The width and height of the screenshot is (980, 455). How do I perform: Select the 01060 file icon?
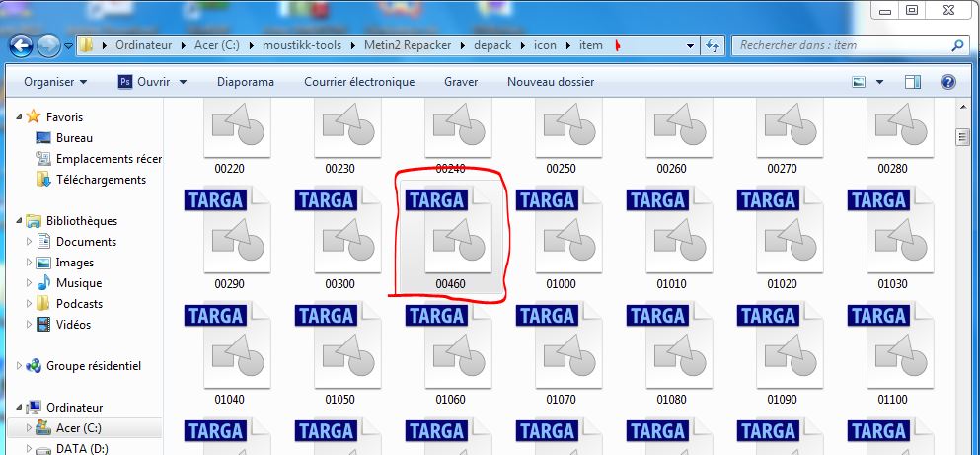pos(450,346)
